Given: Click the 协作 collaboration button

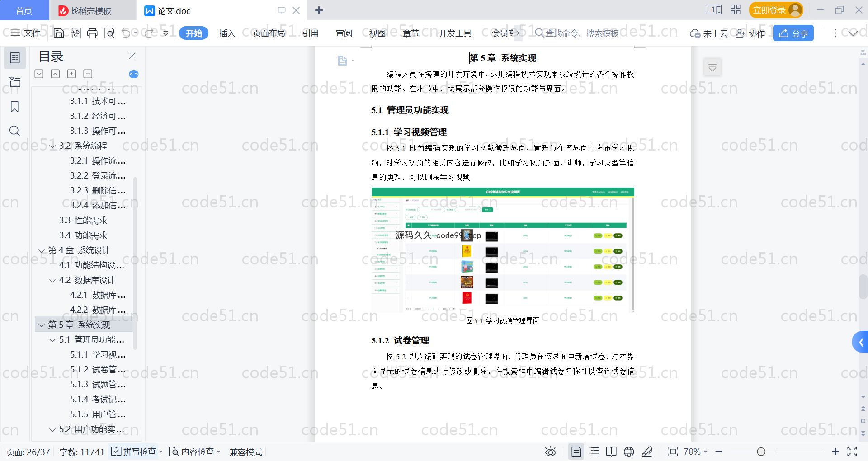Looking at the screenshot, I should click(x=750, y=33).
